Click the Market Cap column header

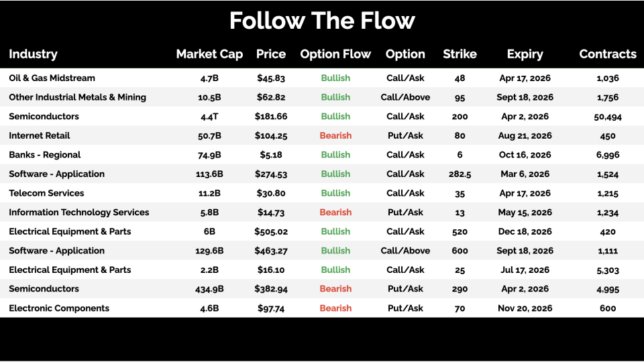209,54
